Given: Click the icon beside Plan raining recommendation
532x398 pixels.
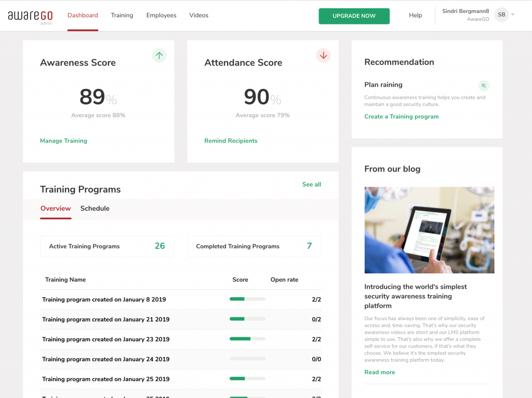Looking at the screenshot, I should click(484, 85).
